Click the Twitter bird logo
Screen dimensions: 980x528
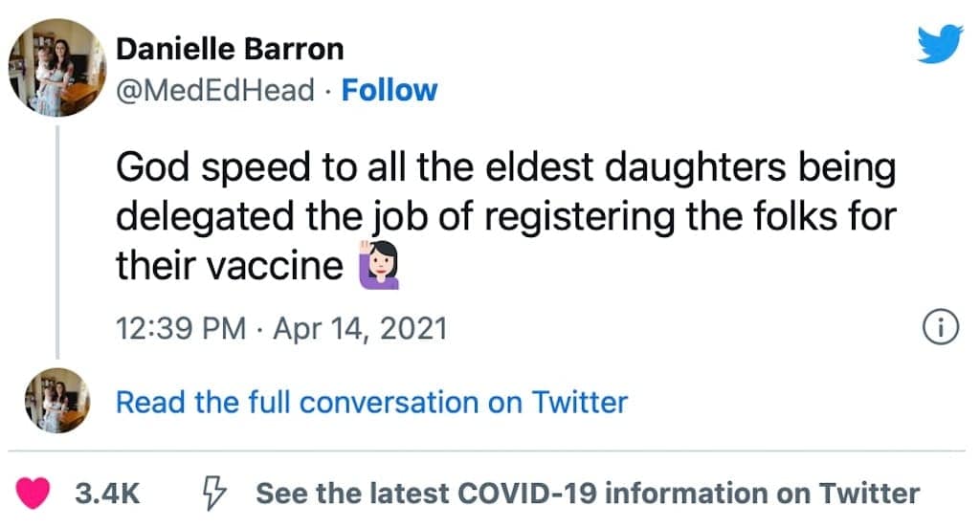(x=940, y=44)
